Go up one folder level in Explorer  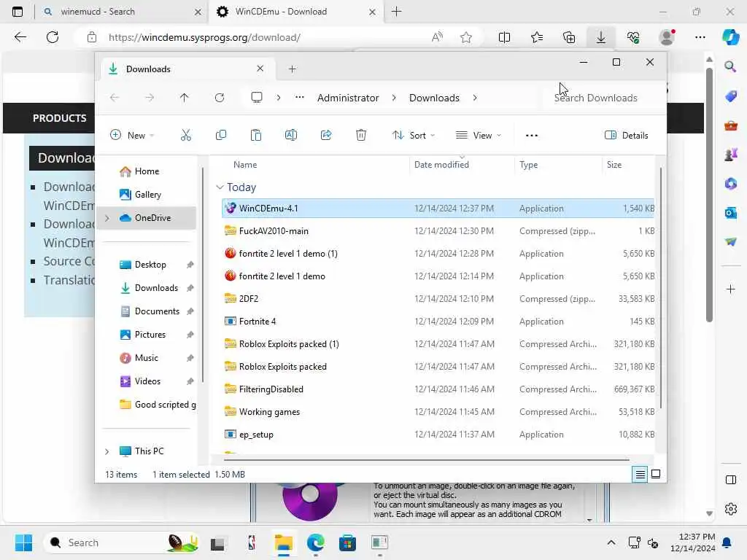(x=185, y=98)
